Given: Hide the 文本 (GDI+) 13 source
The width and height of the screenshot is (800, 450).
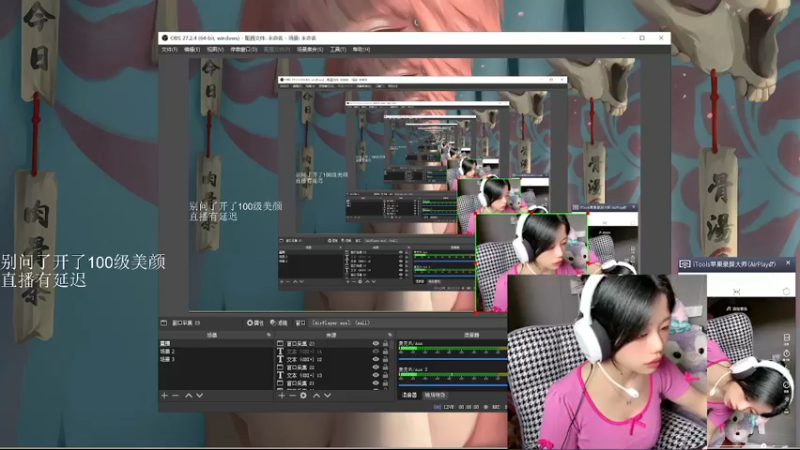Looking at the screenshot, I should click(376, 375).
